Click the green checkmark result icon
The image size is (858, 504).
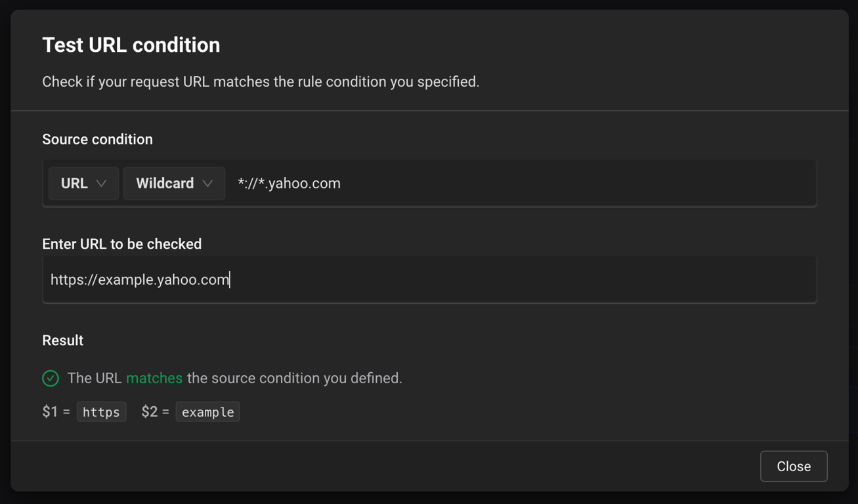[x=51, y=378]
